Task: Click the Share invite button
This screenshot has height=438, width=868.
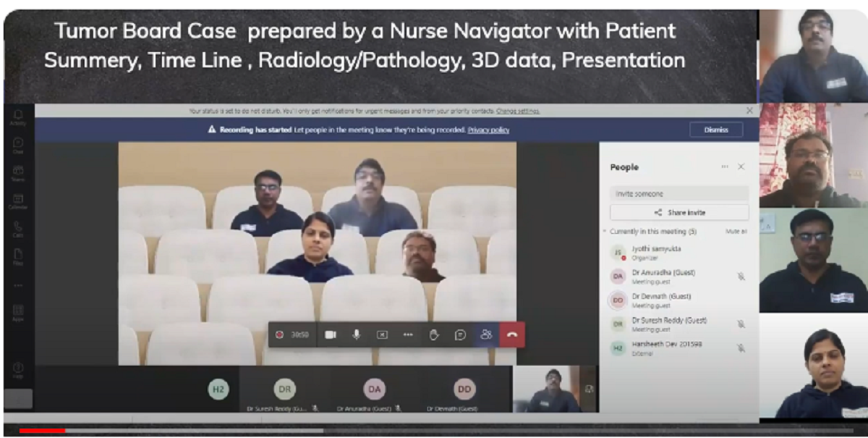Action: tap(679, 213)
